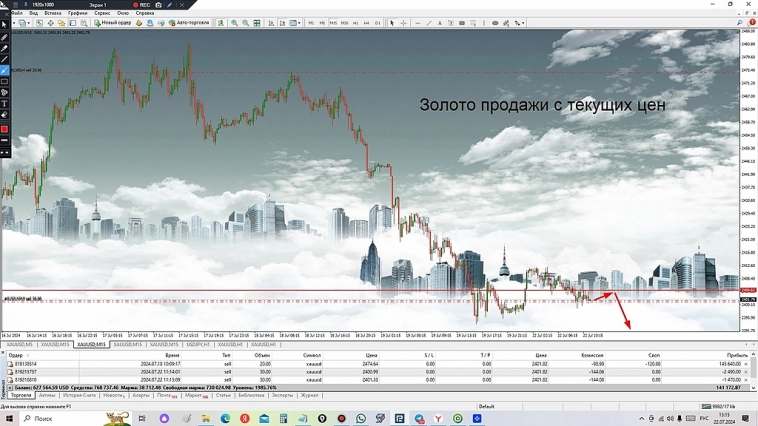Click the camera screenshot icon beside REC
The width and height of the screenshot is (758, 426).
click(x=158, y=5)
